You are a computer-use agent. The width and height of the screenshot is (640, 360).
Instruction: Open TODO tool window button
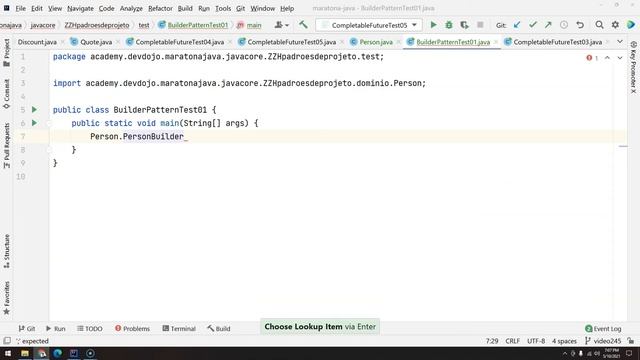pos(90,328)
